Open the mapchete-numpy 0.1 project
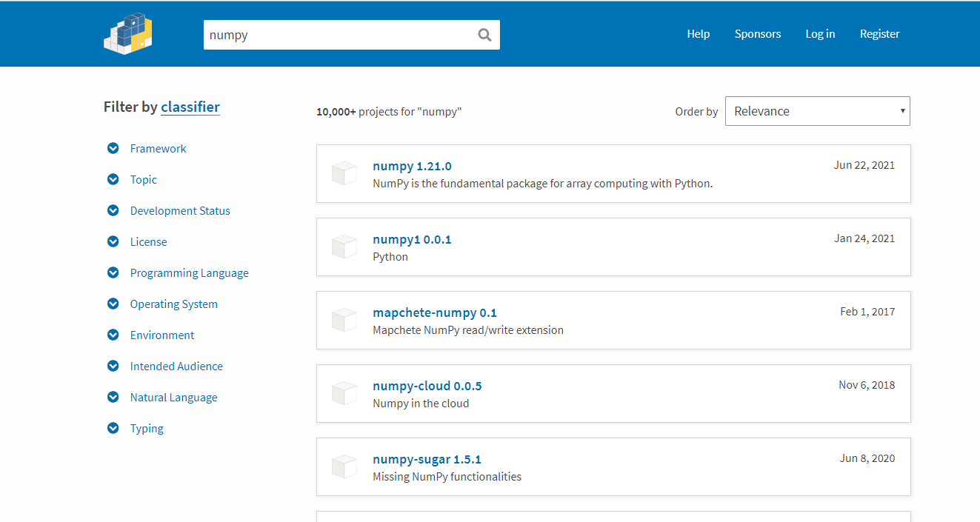The image size is (980, 522). 435,312
